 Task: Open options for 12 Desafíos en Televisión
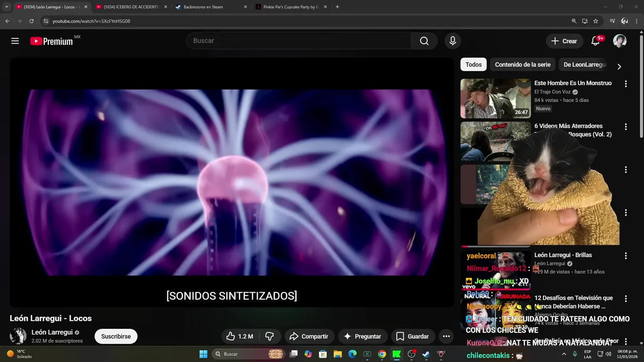[626, 299]
